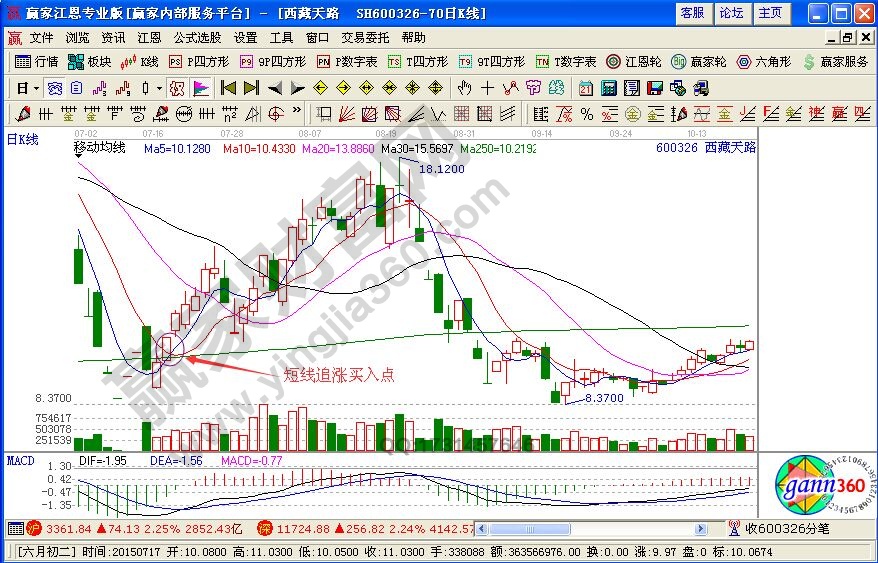Viewport: 878px width, 563px height.
Task: Toggle the hand pan tool
Action: point(463,88)
